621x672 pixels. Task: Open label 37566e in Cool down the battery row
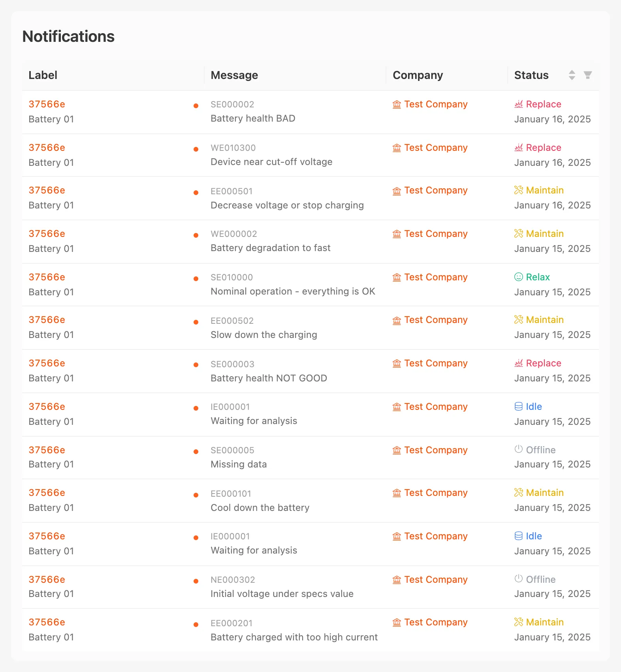47,493
